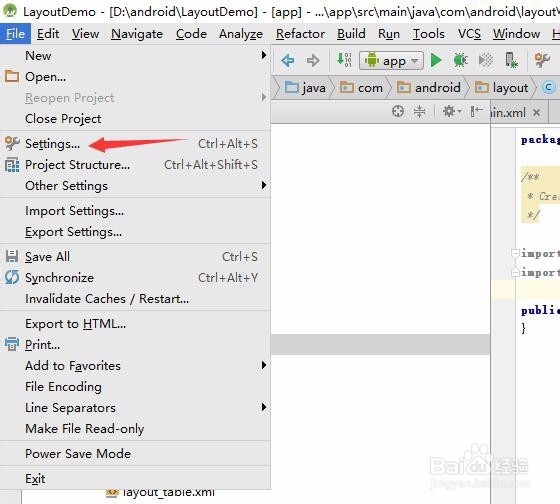Open the View menu
This screenshot has width=560, height=504.
[85, 34]
